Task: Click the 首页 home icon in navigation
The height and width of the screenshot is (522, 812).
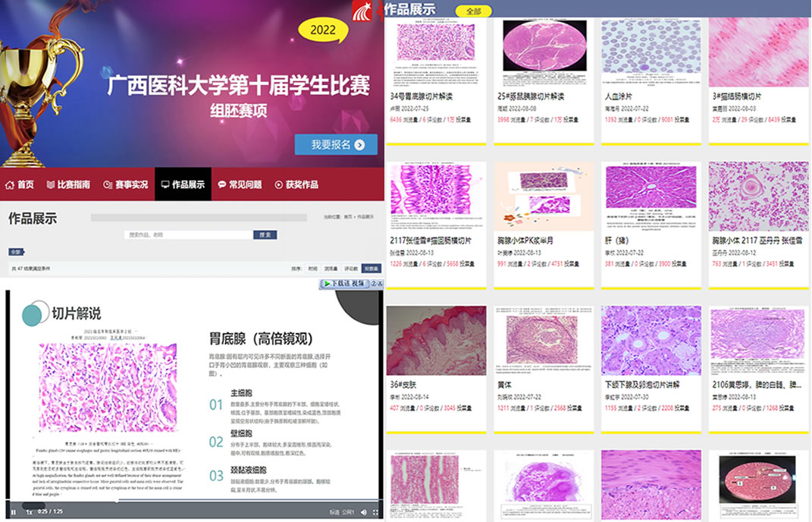Action: (x=20, y=184)
